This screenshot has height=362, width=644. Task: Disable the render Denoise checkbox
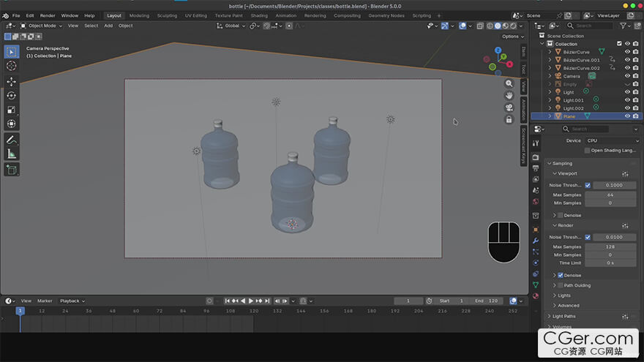coord(561,275)
